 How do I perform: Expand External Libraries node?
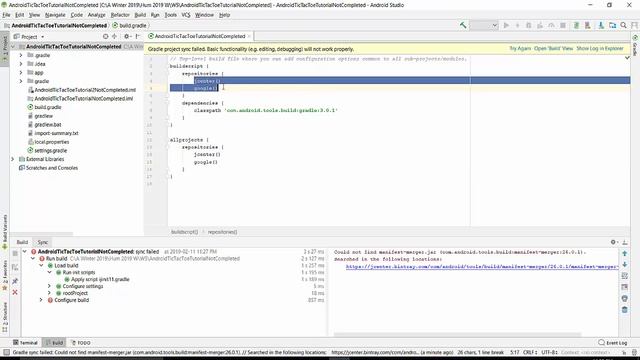click(x=13, y=159)
